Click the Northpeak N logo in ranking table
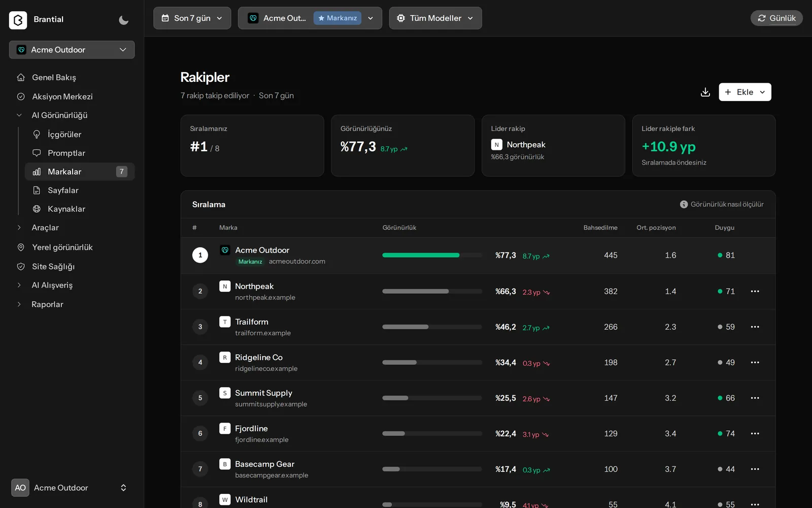The height and width of the screenshot is (508, 812). pos(225,286)
